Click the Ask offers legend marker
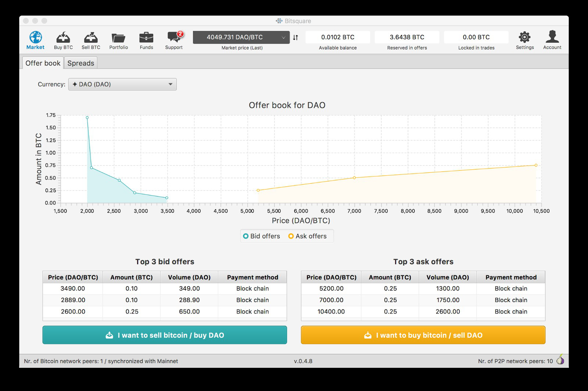Screen dimensions: 588x391 coord(291,236)
